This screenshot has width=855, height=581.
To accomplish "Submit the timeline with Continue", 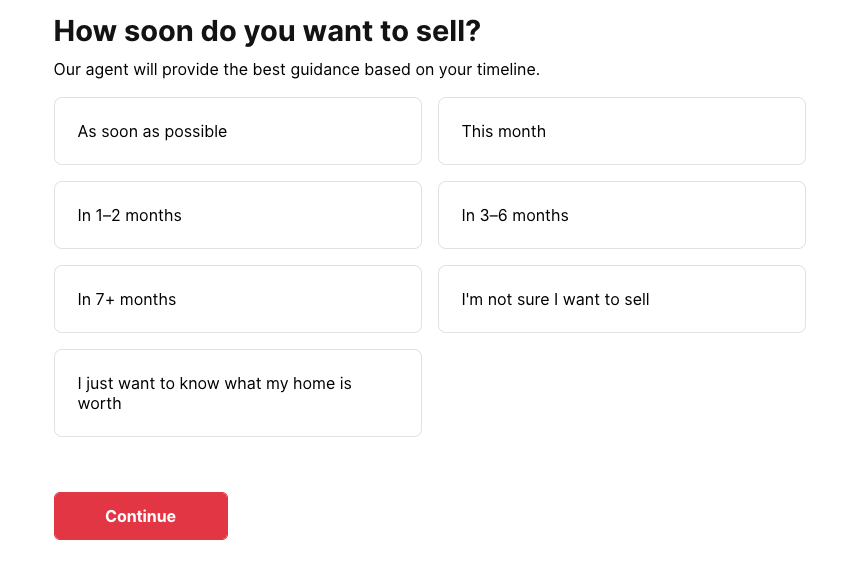I will [141, 516].
